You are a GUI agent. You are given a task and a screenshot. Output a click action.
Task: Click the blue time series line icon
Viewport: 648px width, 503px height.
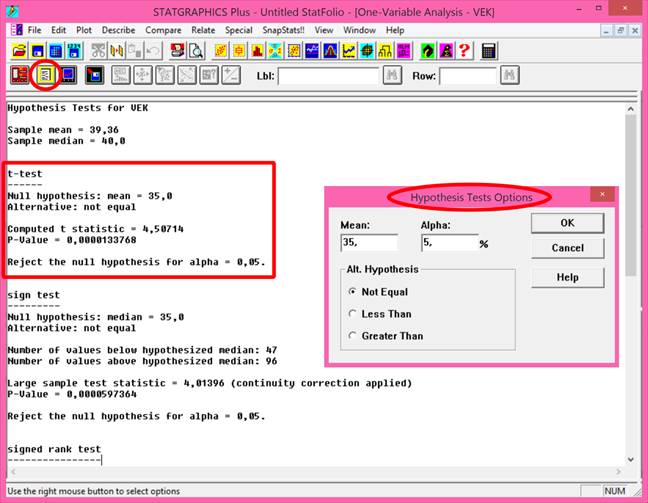(x=312, y=51)
